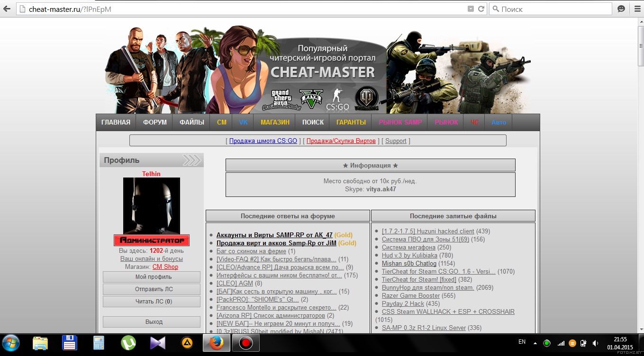Click the volume icon in system tray
This screenshot has width=644, height=356.
coord(595,343)
